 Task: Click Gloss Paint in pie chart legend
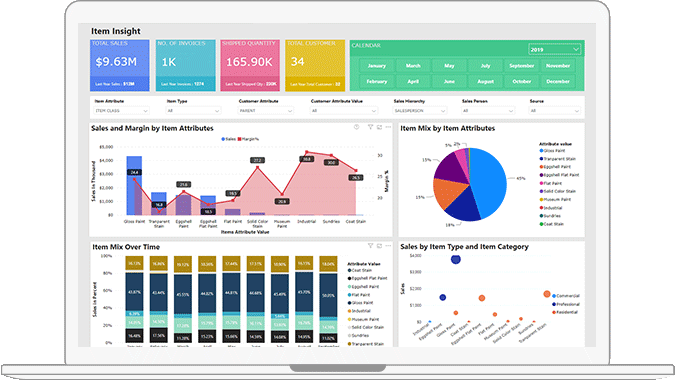click(x=554, y=151)
